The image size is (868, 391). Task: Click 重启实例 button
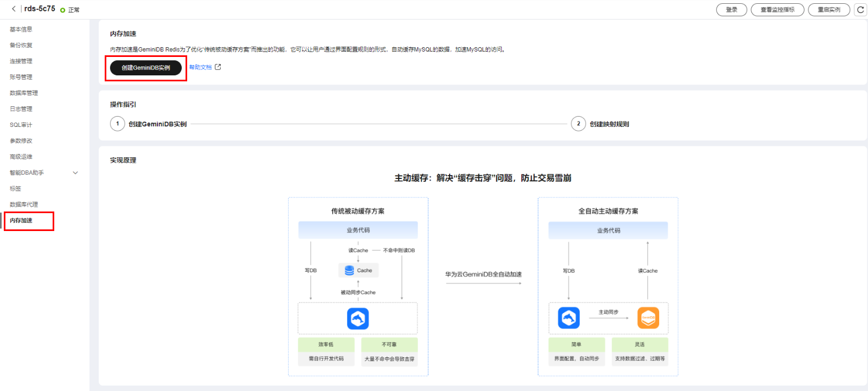point(829,10)
